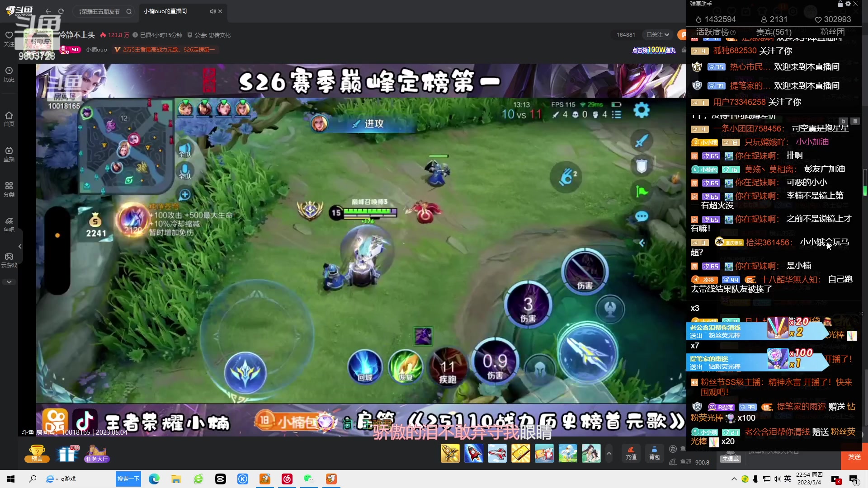868x488 pixels.
Task: Tap the in-game 恢复 heal skill
Action: [x=406, y=366]
